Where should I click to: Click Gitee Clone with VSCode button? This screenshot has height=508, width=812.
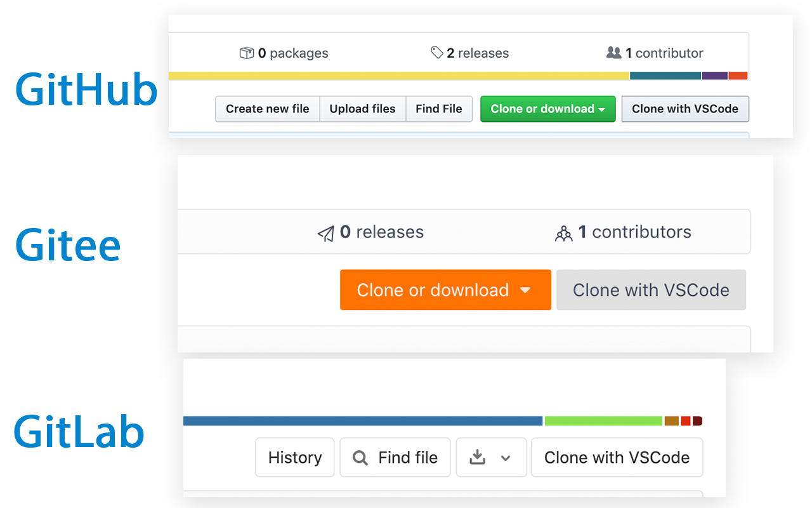[651, 290]
